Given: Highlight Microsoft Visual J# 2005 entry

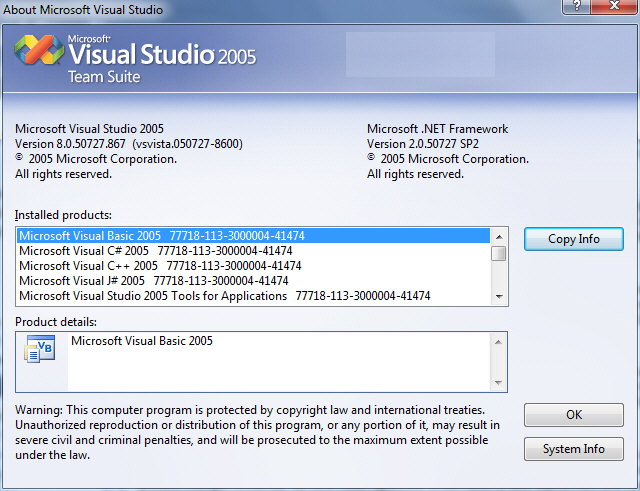Looking at the screenshot, I should [153, 281].
